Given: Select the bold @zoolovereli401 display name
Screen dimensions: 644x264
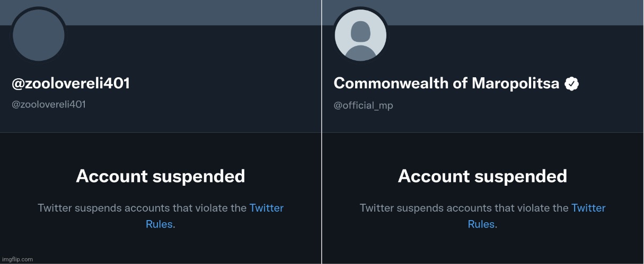Looking at the screenshot, I should point(70,84).
